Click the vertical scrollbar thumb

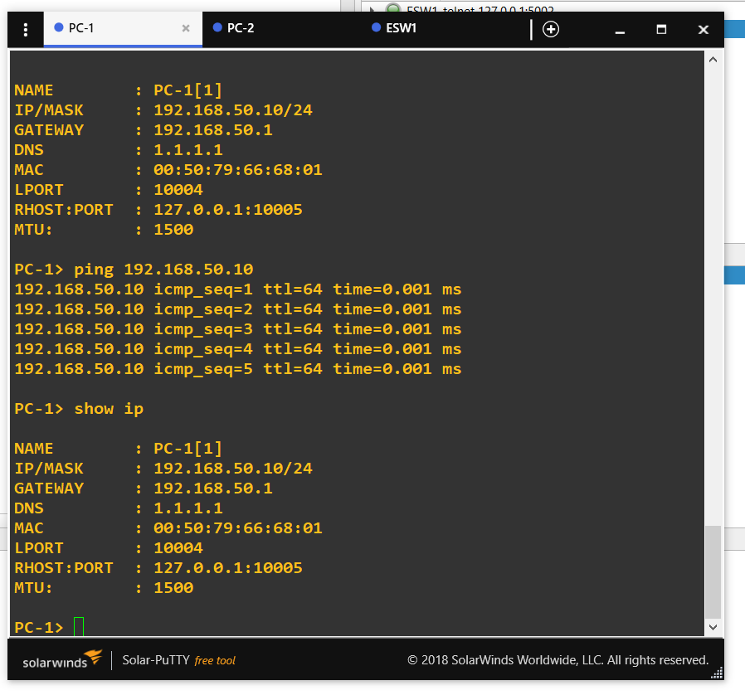[x=713, y=571]
